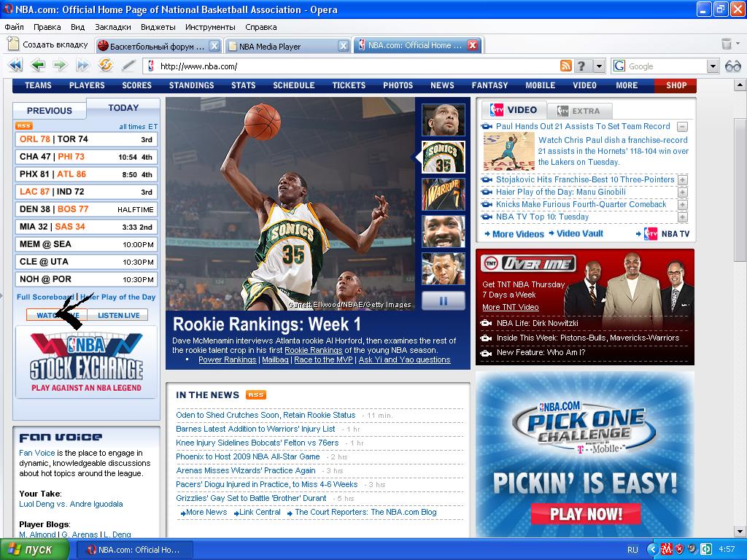
Task: Click the Power Rankings link
Action: tap(228, 359)
